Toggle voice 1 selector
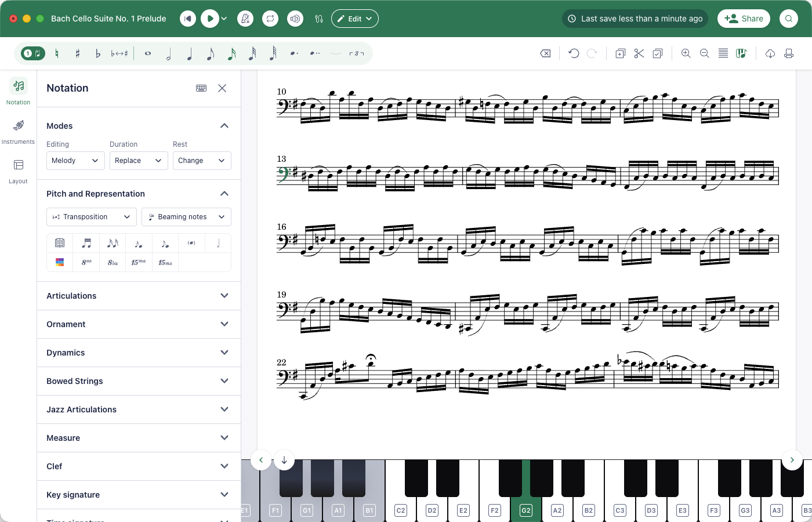 (33, 53)
